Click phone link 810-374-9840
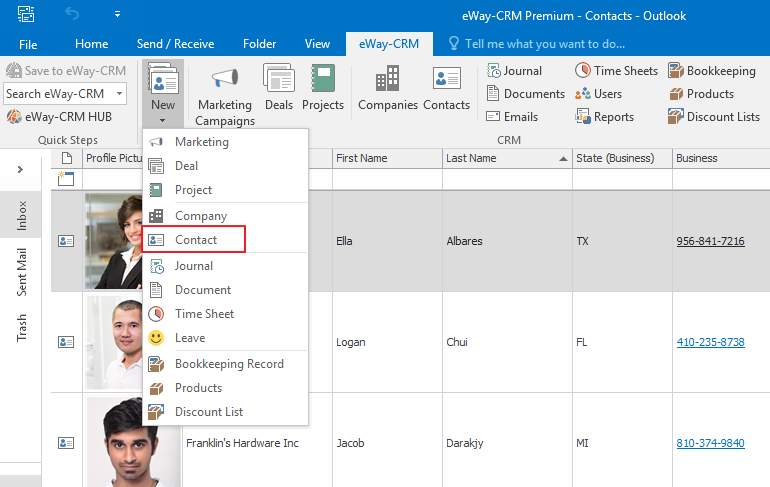 coord(710,443)
